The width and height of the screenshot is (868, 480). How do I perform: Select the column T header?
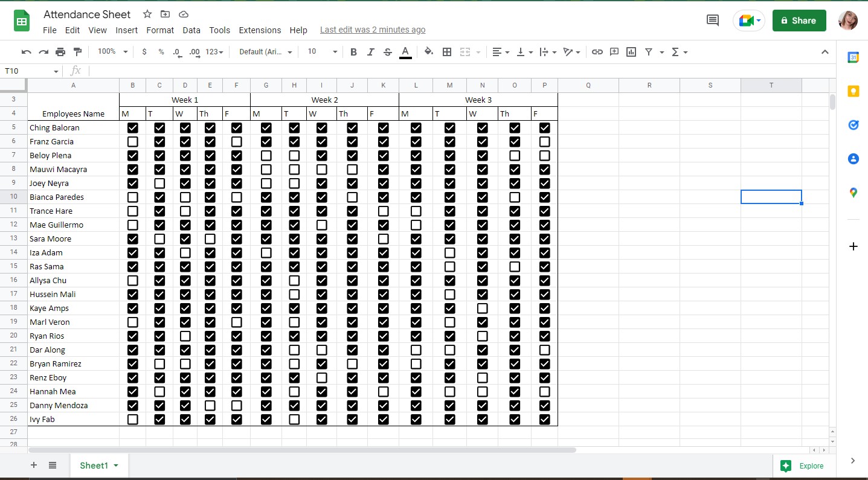point(771,85)
